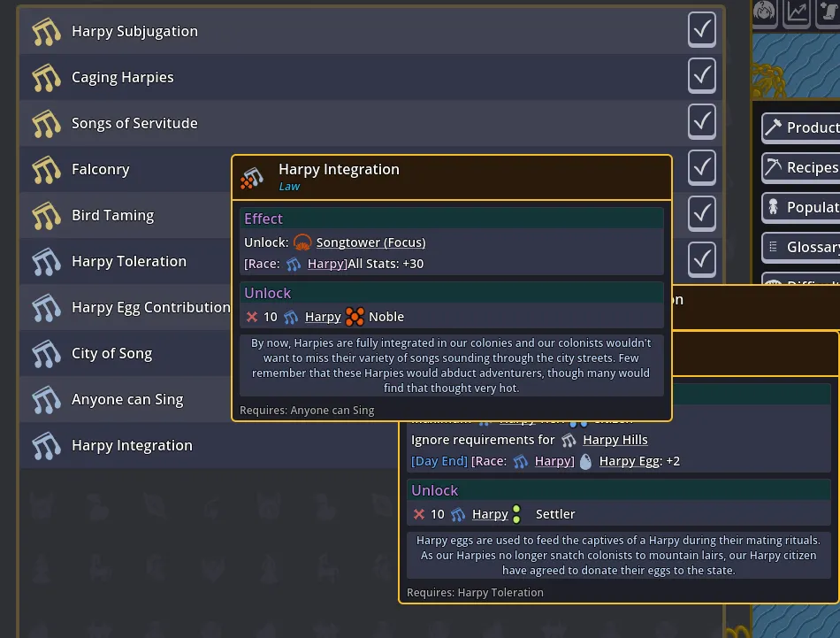This screenshot has height=638, width=840.
Task: Click the Harpy Subjugation law icon
Action: coord(46,32)
